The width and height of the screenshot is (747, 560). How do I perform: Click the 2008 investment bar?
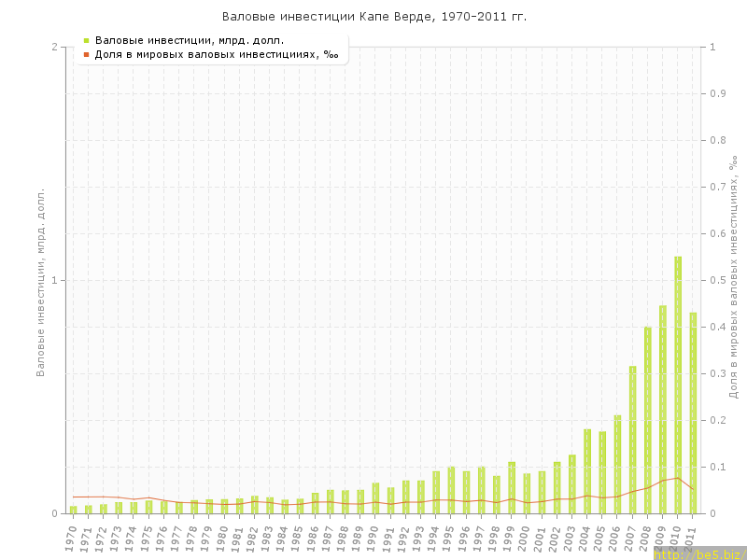click(x=647, y=420)
